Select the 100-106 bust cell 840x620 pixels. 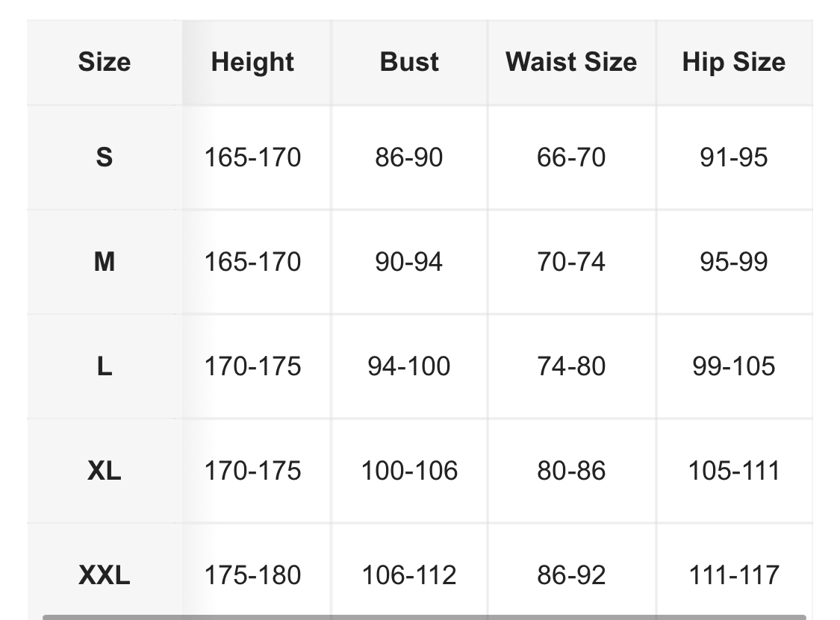tap(409, 471)
